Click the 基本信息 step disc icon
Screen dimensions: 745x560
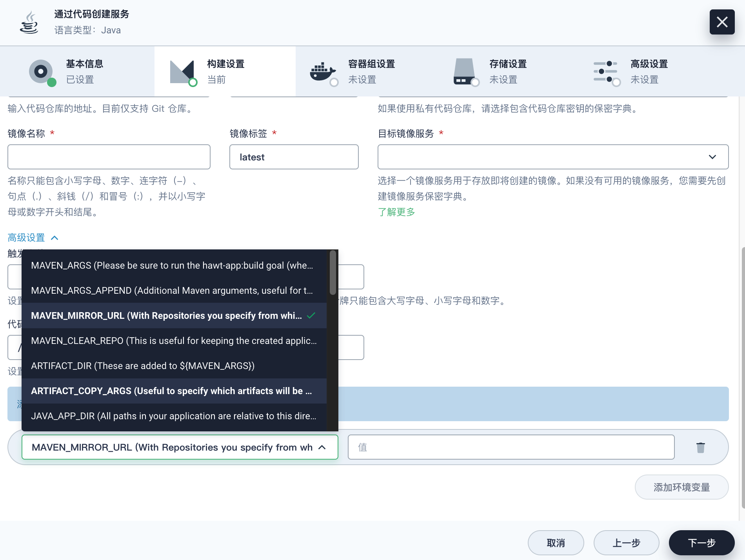[41, 71]
